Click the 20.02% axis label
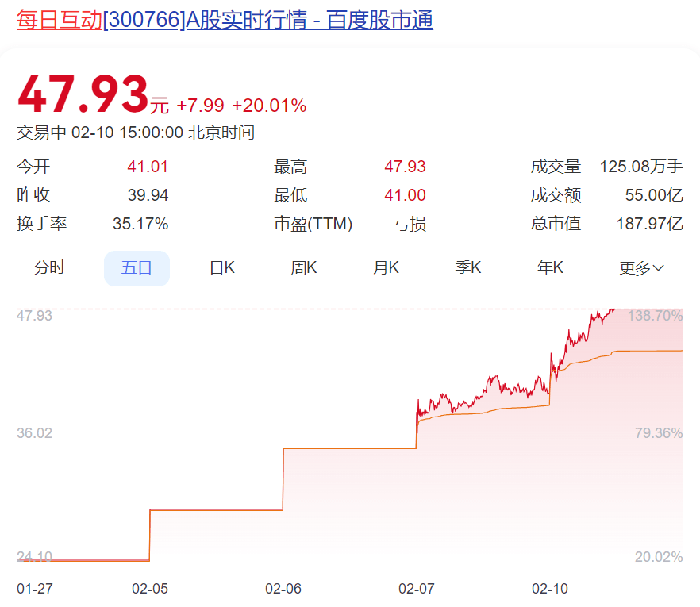Viewport: 700px width, 607px height. point(659,556)
